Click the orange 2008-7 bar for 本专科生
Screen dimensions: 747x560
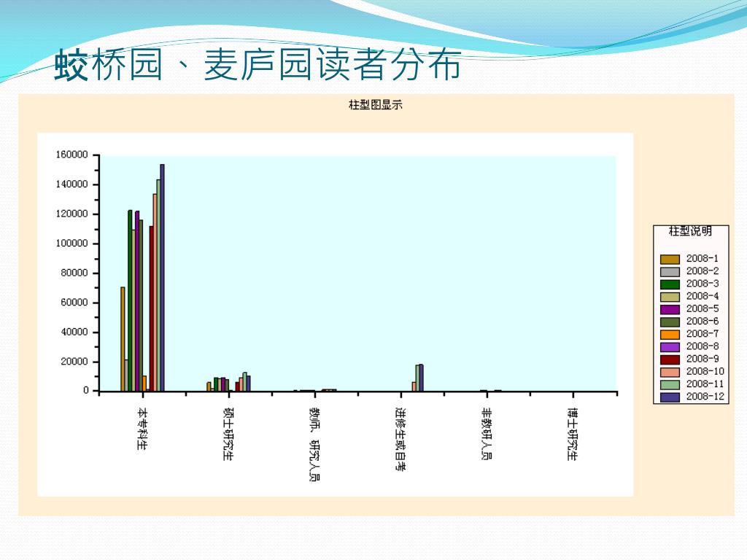[144, 384]
